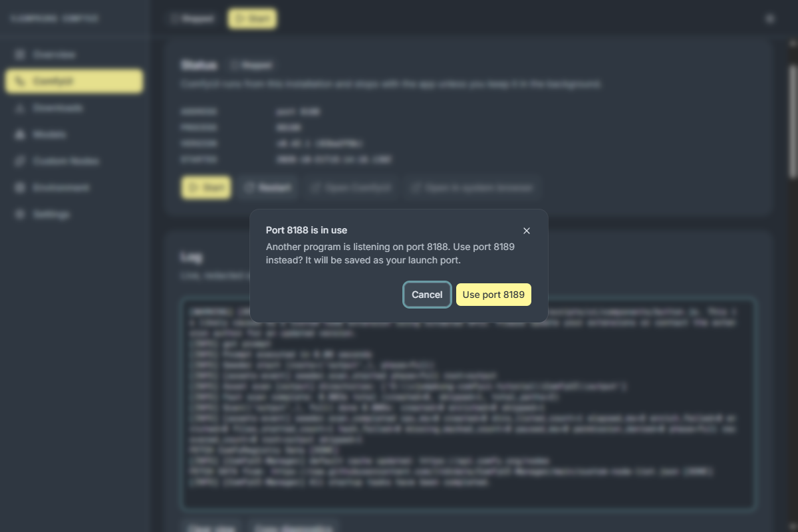The image size is (798, 532).
Task: Cancel the port change prompt
Action: coord(427,295)
